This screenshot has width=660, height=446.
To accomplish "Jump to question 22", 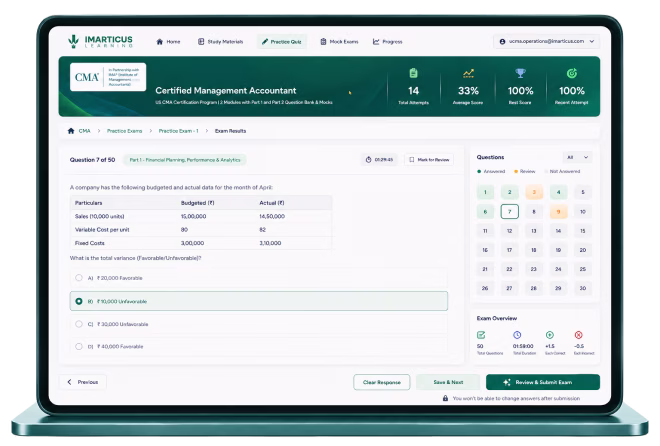I will coord(510,269).
